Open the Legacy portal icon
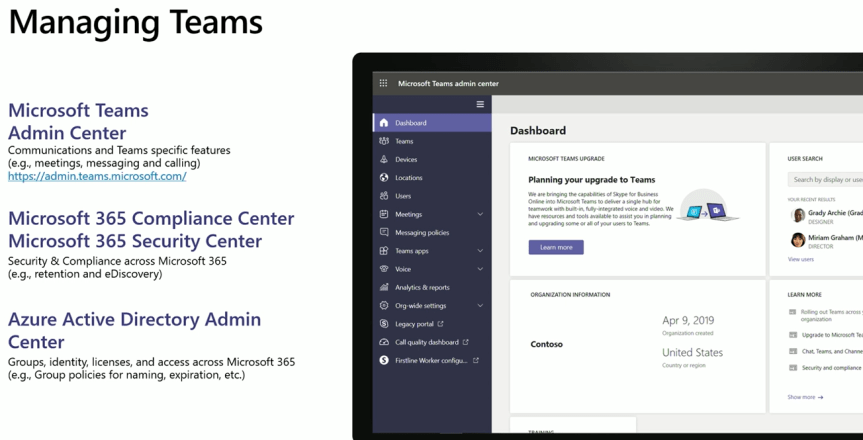 click(x=384, y=324)
